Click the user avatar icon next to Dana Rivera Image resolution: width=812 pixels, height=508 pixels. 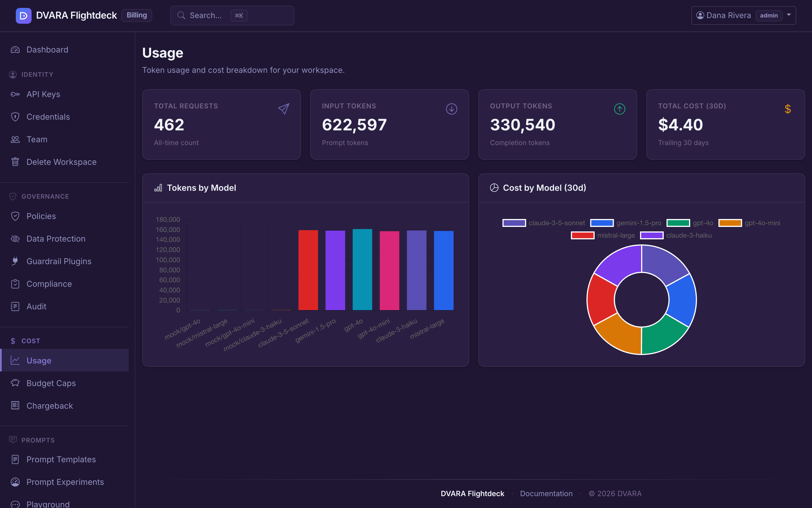[x=700, y=16]
